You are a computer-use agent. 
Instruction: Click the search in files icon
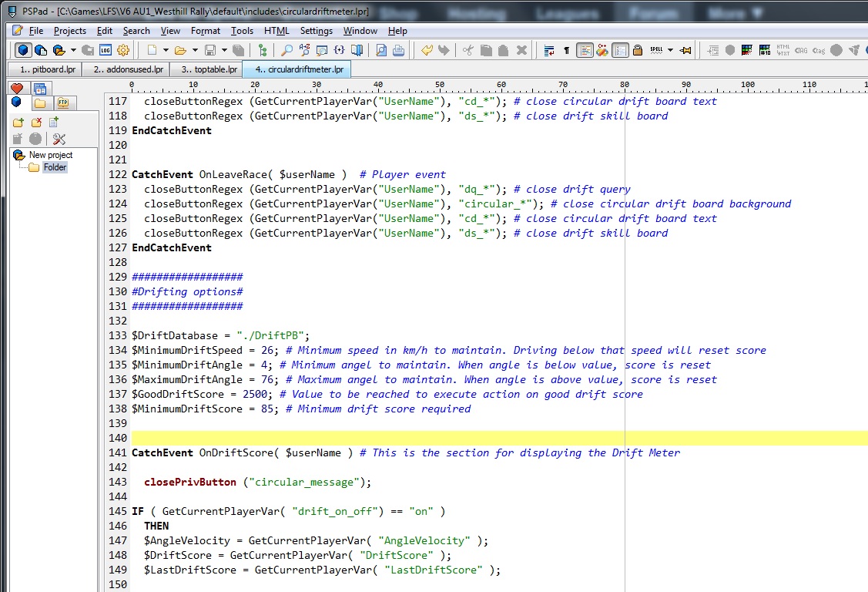tap(322, 50)
